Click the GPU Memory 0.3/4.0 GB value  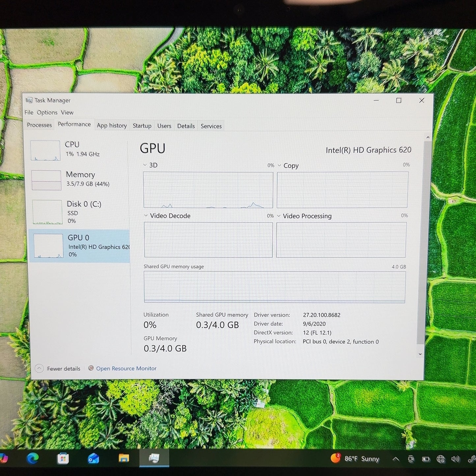point(165,349)
